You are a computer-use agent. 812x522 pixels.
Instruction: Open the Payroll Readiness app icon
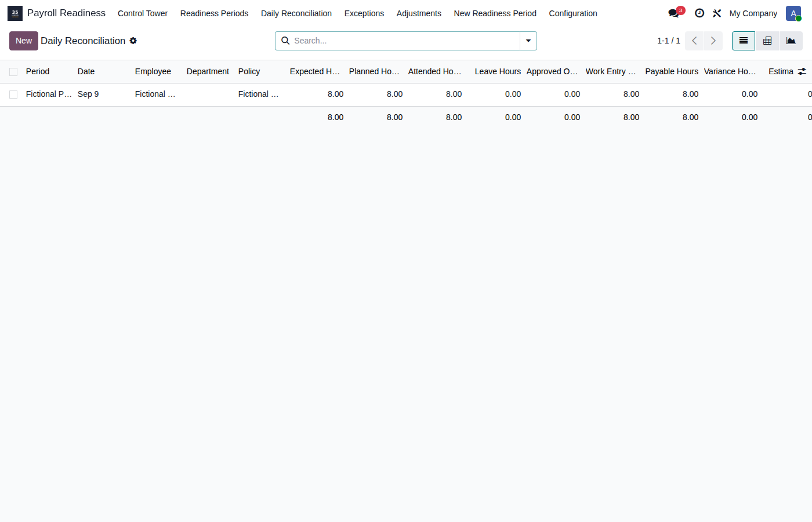click(x=15, y=13)
